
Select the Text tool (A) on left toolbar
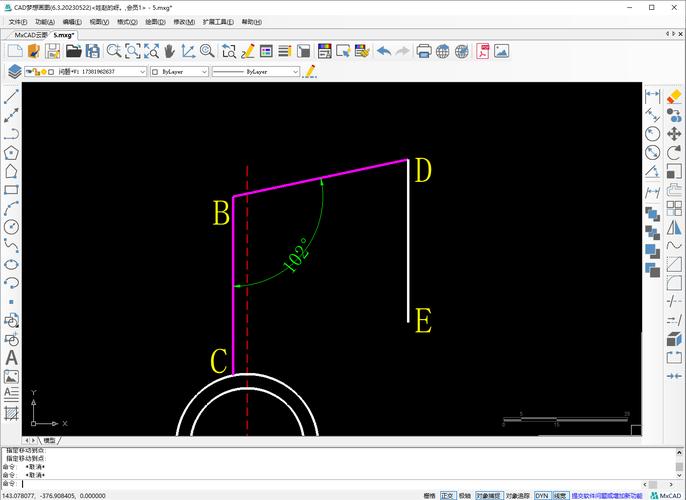[11, 357]
